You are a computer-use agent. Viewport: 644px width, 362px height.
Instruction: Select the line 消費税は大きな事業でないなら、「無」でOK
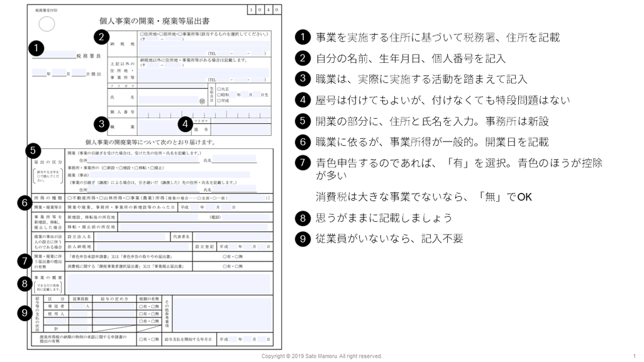[x=423, y=197]
